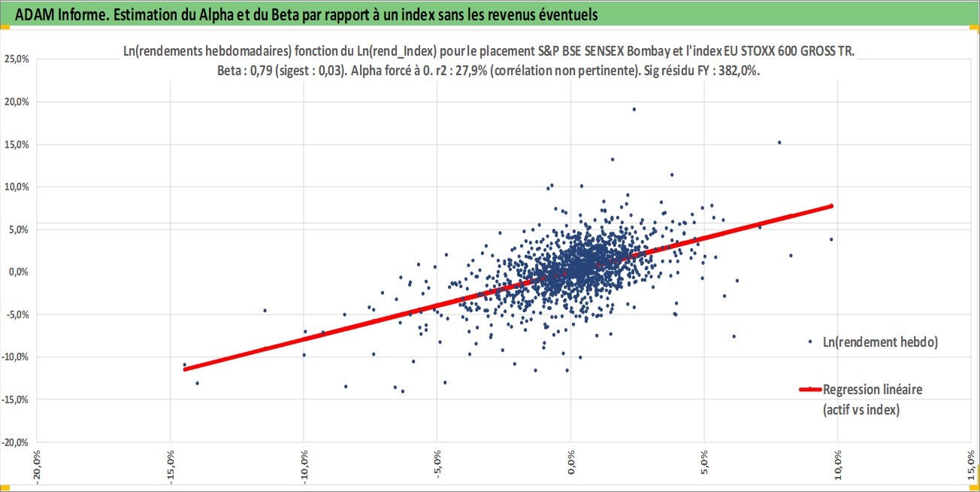
Task: Click the orange top-right corner handle
Action: (975, 28)
